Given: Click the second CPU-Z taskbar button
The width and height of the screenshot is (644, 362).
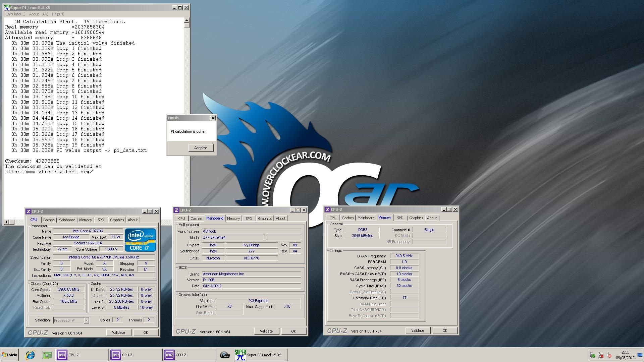Looking at the screenshot, I should click(136, 355).
